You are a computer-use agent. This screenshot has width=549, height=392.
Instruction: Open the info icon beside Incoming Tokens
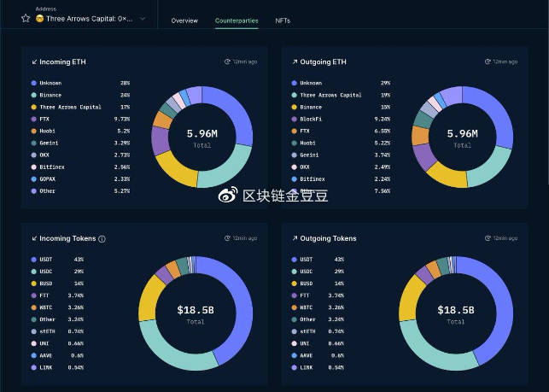click(x=102, y=239)
